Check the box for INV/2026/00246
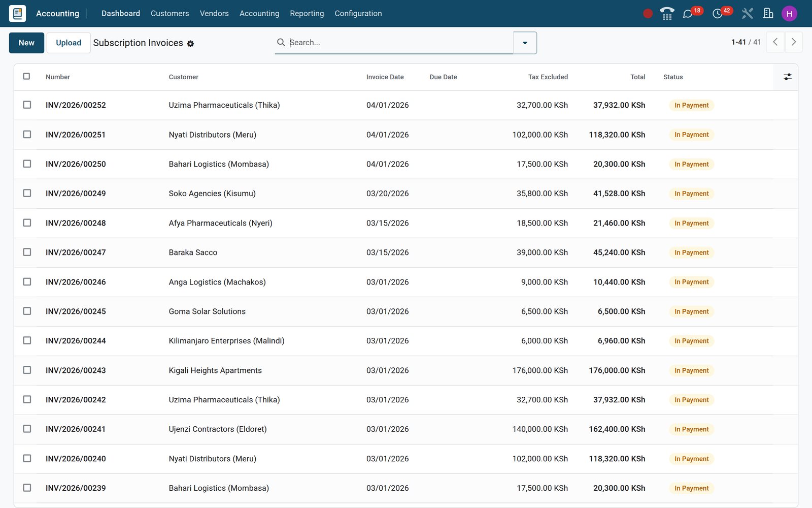 (x=27, y=281)
